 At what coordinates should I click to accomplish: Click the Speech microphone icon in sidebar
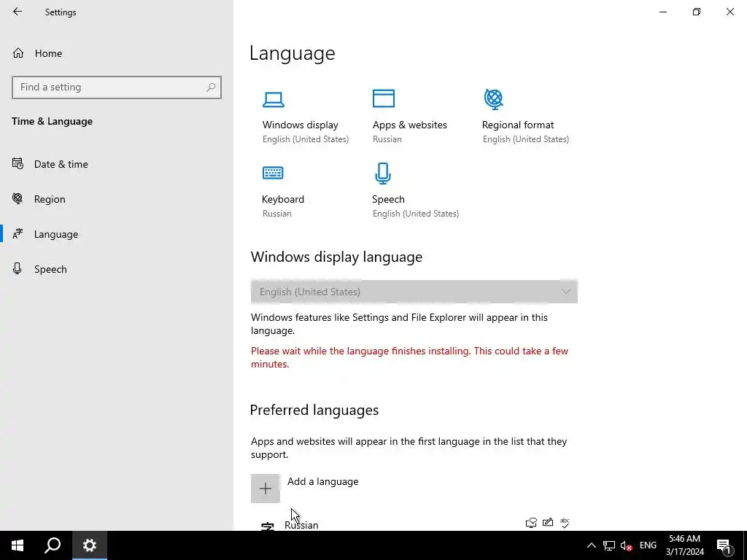click(x=18, y=268)
